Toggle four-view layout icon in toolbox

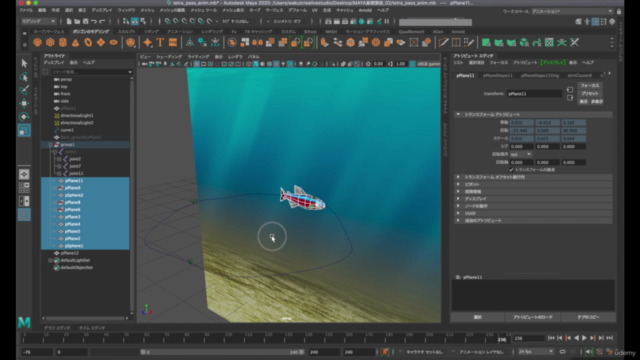24,188
